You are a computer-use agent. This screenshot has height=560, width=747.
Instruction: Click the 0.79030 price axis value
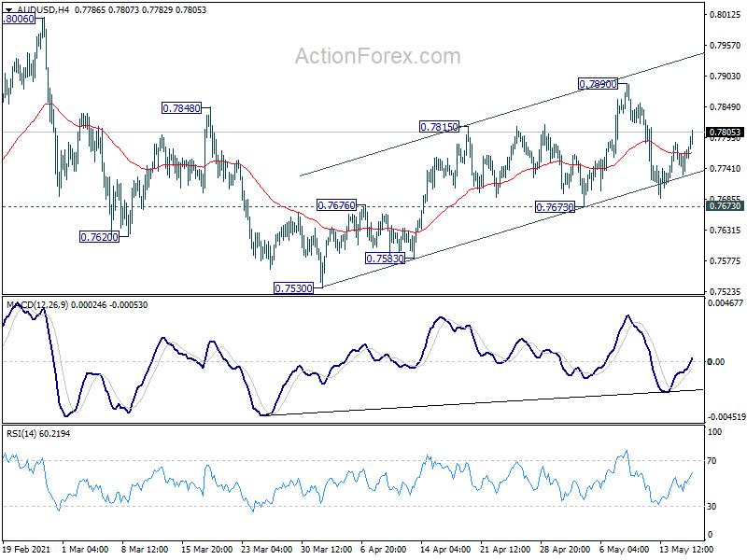(x=726, y=77)
